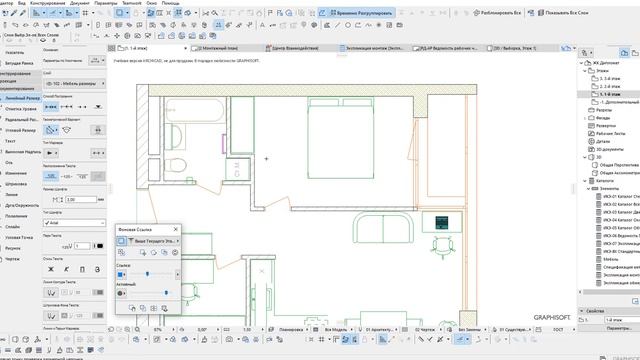The width and height of the screenshot is (640, 360).
Task: Click the project map icon atop navigator
Action: pyautogui.click(x=624, y=53)
